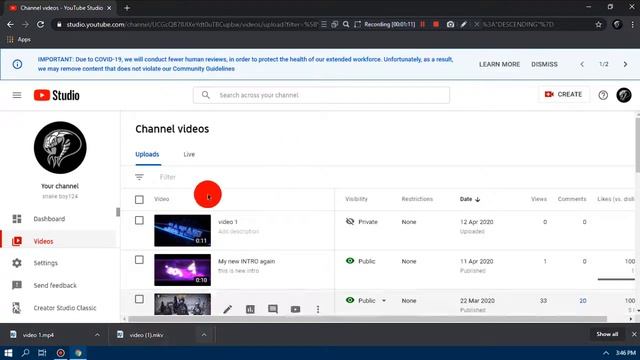
Task: Expand options for video (1).mkv download
Action: pos(204,335)
